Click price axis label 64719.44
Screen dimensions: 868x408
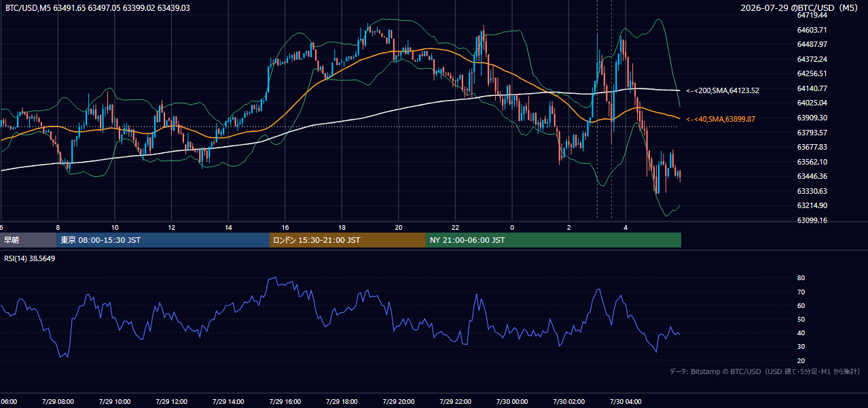812,15
